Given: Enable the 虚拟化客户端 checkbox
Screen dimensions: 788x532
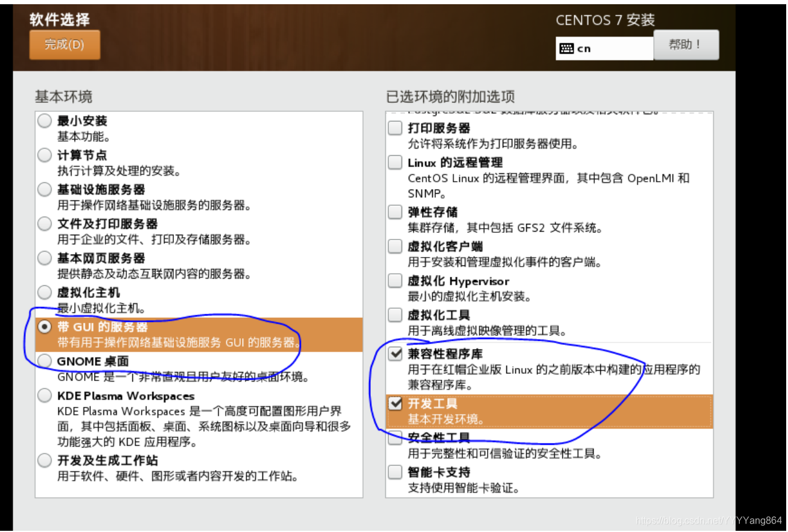Looking at the screenshot, I should (395, 246).
